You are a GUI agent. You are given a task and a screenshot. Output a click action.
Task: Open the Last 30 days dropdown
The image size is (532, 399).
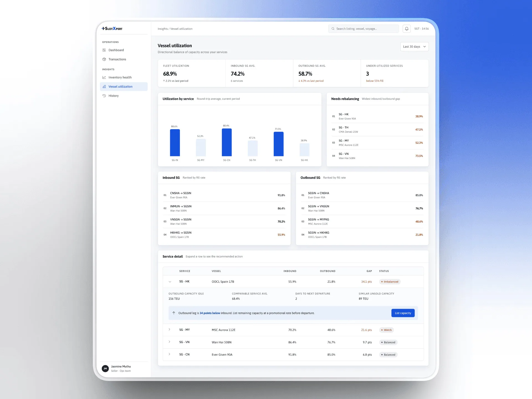[414, 47]
